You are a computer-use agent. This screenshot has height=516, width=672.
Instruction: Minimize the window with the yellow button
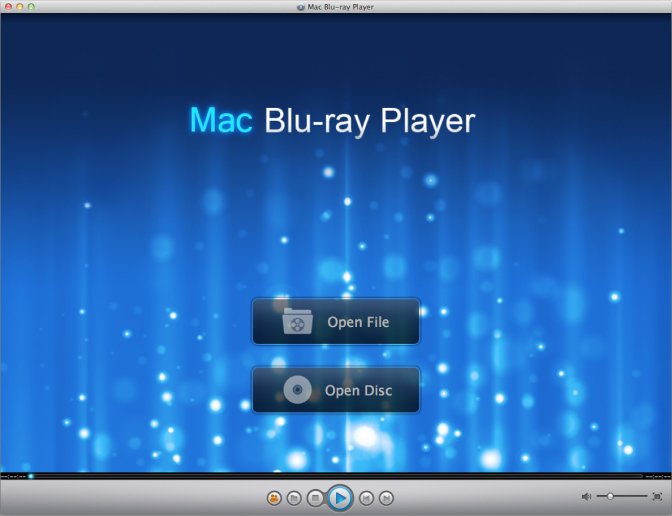[19, 7]
